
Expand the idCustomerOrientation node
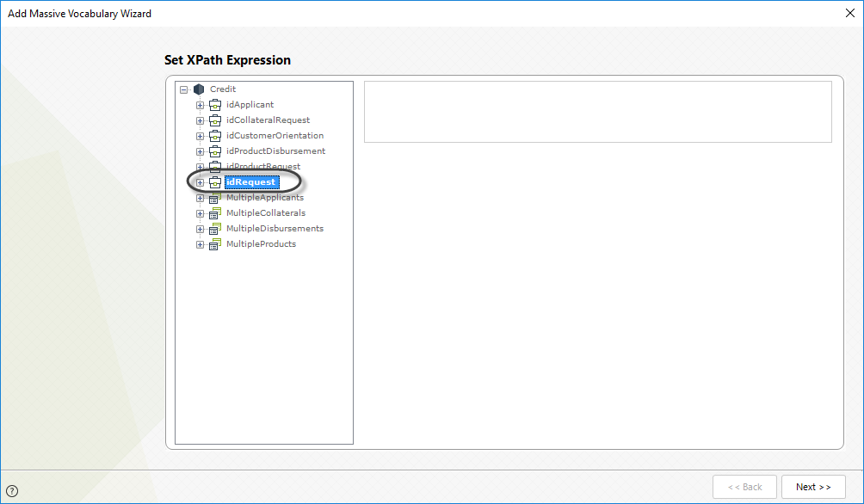coord(200,136)
